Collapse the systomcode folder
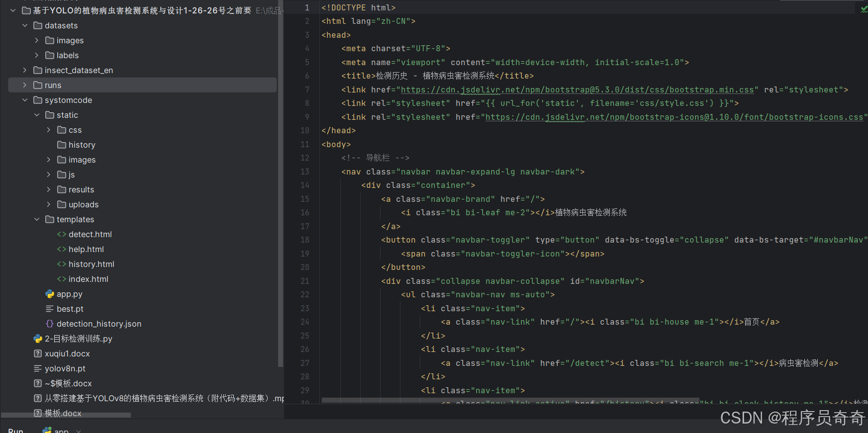The width and height of the screenshot is (868, 433). (x=25, y=100)
